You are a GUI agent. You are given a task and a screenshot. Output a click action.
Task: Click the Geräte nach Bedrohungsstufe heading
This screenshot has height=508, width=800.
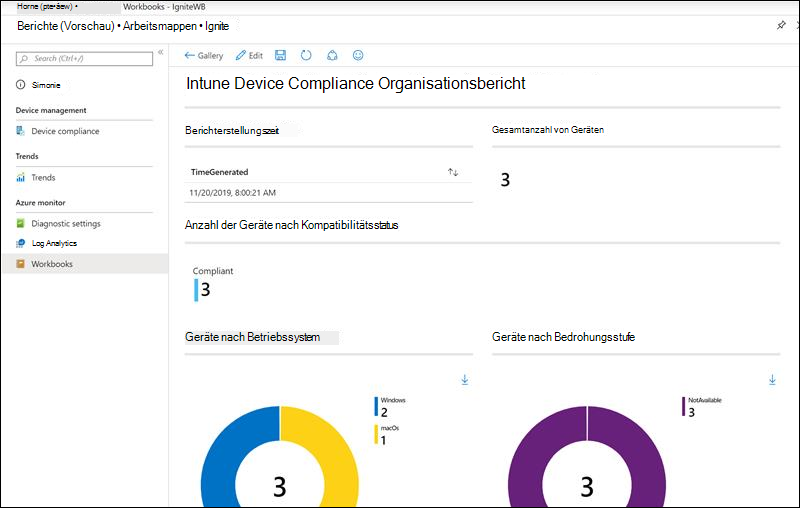[x=563, y=337]
